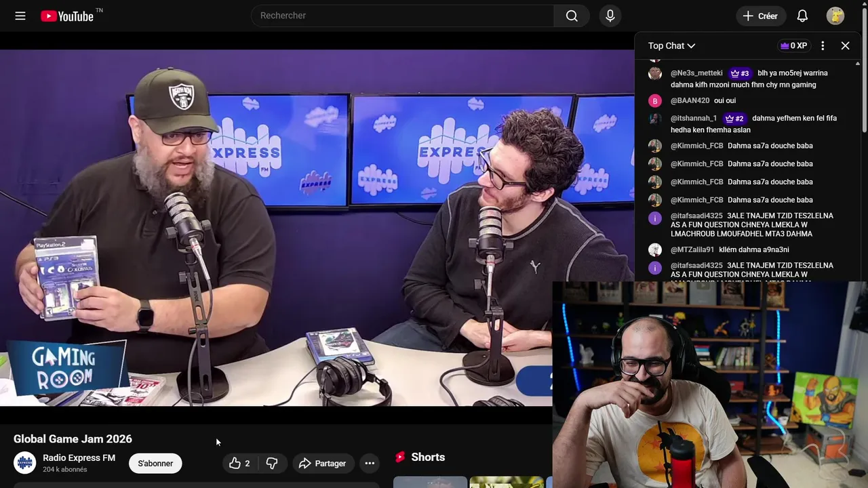Viewport: 868px width, 488px height.
Task: Open the notifications bell
Action: pyautogui.click(x=802, y=16)
